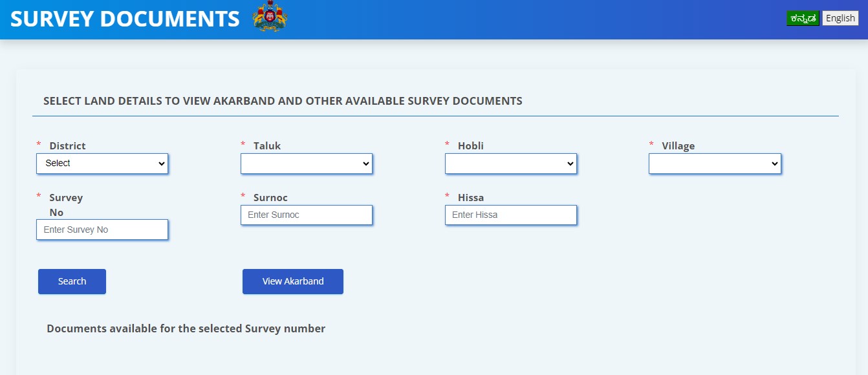Expand the Village dropdown
The image size is (868, 375).
click(714, 163)
